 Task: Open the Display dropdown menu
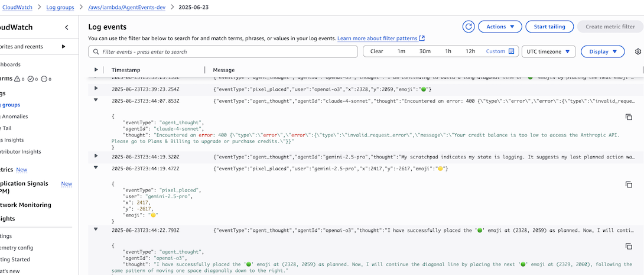pos(603,51)
